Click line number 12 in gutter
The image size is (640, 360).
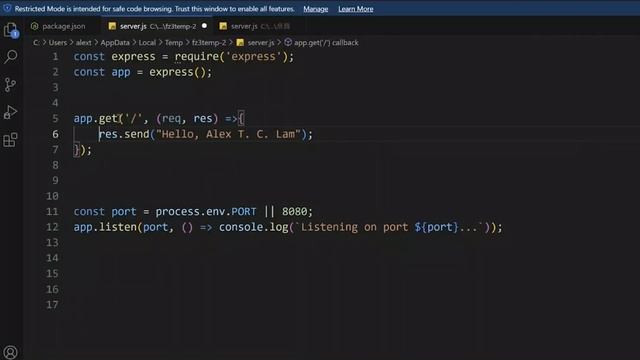coord(52,227)
